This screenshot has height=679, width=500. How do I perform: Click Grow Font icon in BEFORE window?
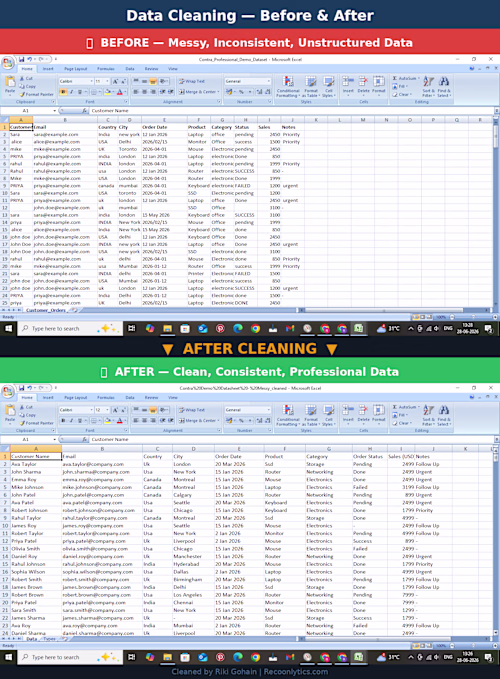(116, 81)
